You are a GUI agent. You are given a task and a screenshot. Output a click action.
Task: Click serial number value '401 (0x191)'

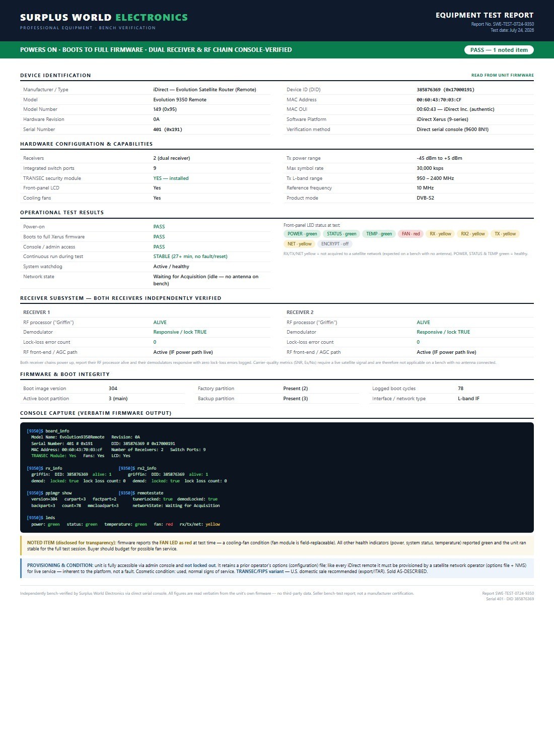(x=168, y=130)
